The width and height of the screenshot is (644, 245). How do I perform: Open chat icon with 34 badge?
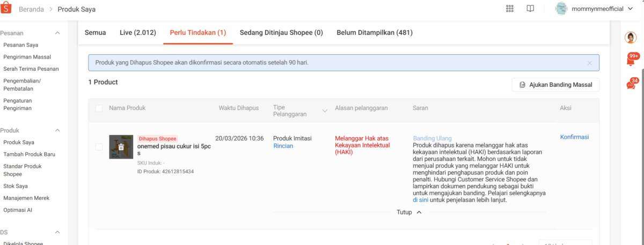pos(631,84)
